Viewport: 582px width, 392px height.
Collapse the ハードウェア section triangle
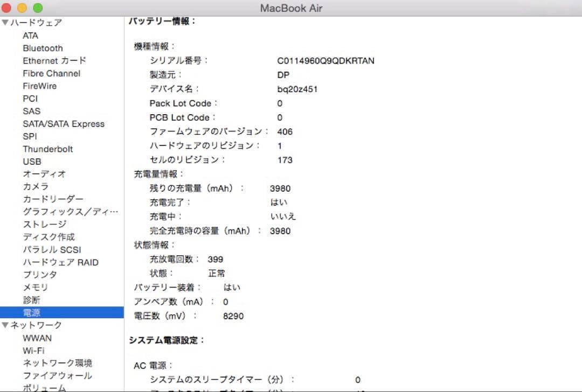point(5,23)
